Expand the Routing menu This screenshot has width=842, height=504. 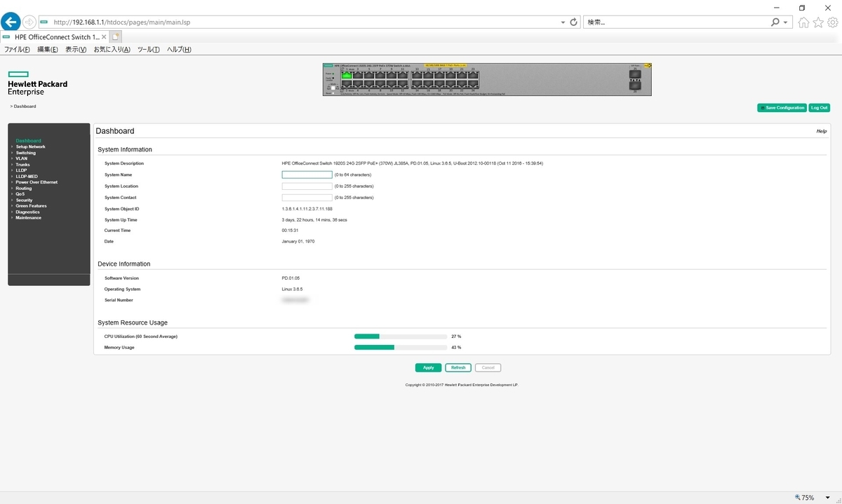point(23,188)
